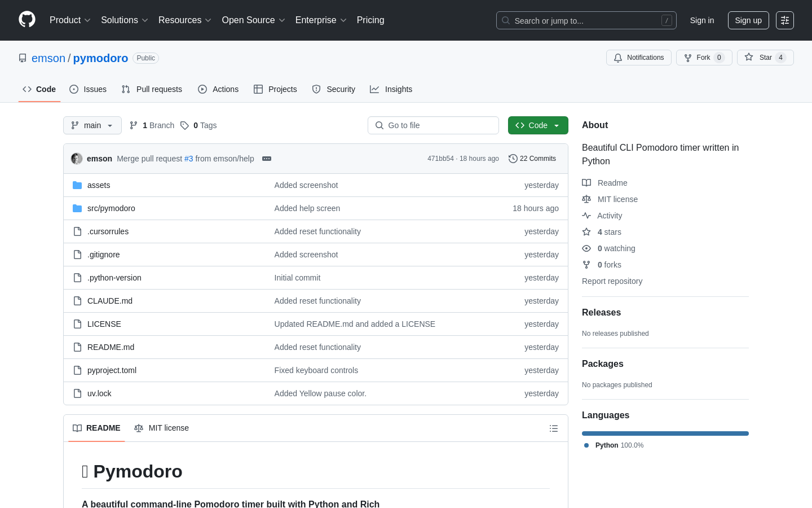This screenshot has width=812, height=508.
Task: Open the CLAUDE.md file
Action: click(110, 301)
